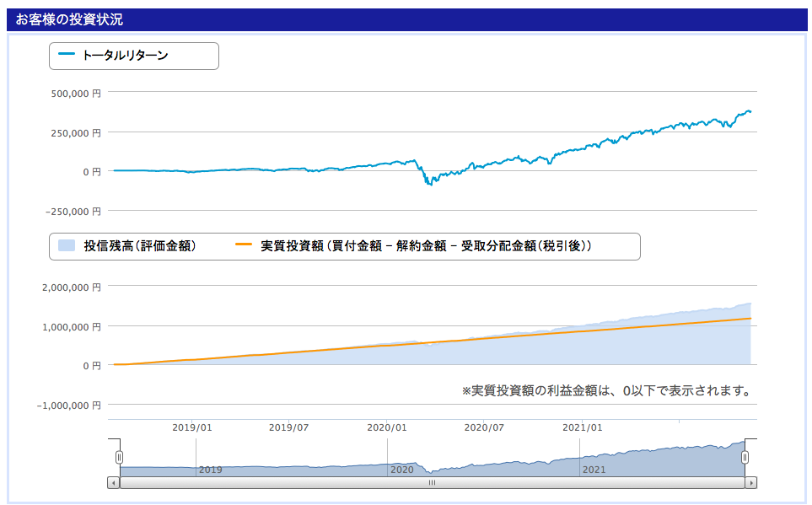Click the 2,000,000 円 axis label
812x505 pixels.
click(72, 287)
